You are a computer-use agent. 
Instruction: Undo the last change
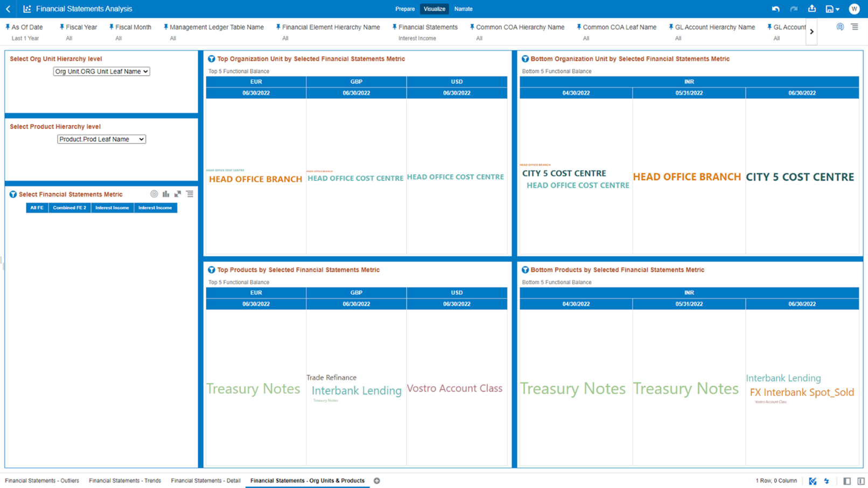tap(775, 9)
